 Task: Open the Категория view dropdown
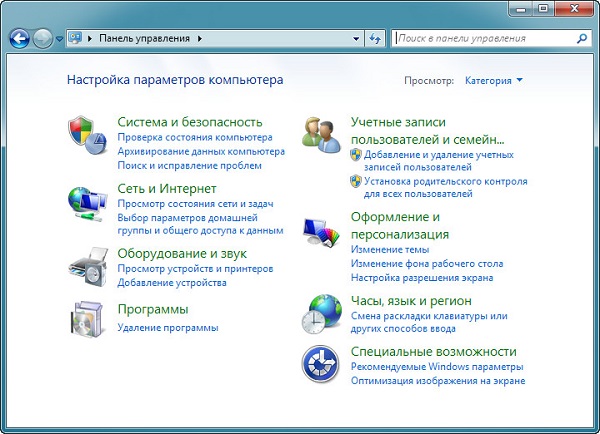point(494,80)
